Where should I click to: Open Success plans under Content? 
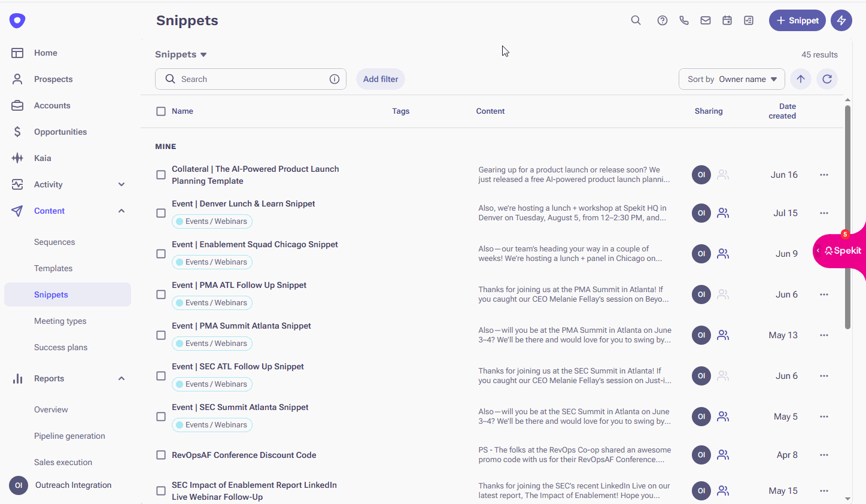[60, 347]
